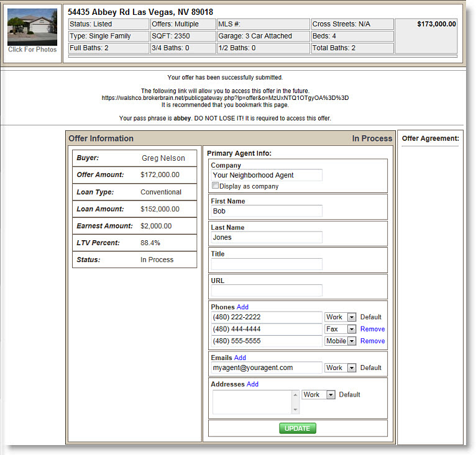Select the loan type 'Conventional'
Image resolution: width=476 pixels, height=455 pixels.
pyautogui.click(x=161, y=192)
